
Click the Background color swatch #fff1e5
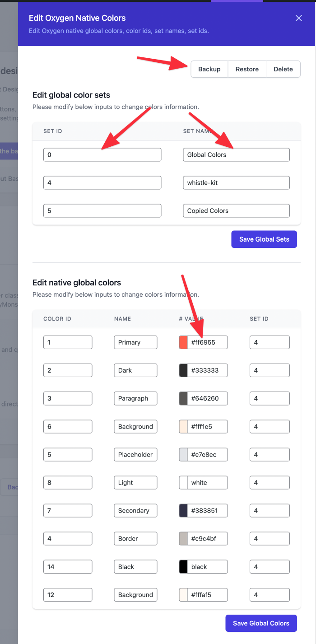(182, 426)
